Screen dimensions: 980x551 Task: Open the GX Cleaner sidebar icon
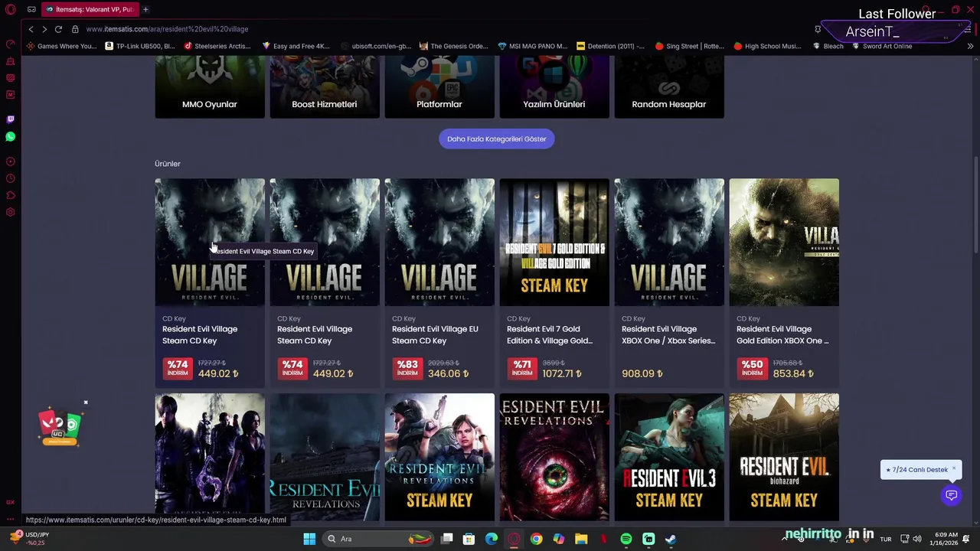(x=10, y=61)
